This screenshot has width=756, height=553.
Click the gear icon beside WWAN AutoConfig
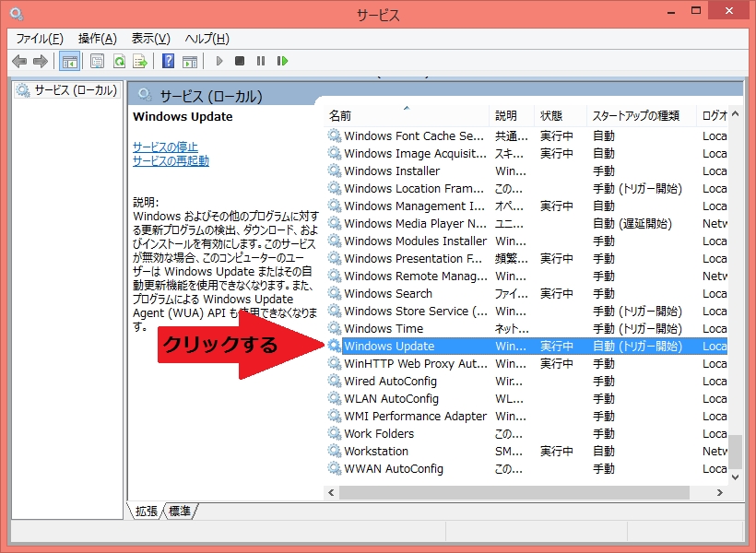(x=334, y=468)
